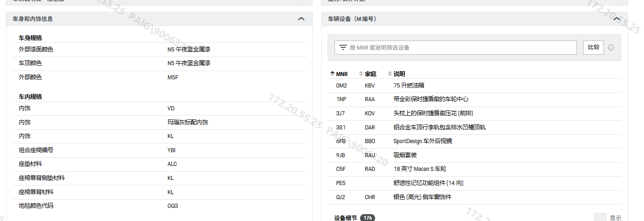Sort equipment by 说明 column arrow
644x221 pixels.
tap(390, 74)
